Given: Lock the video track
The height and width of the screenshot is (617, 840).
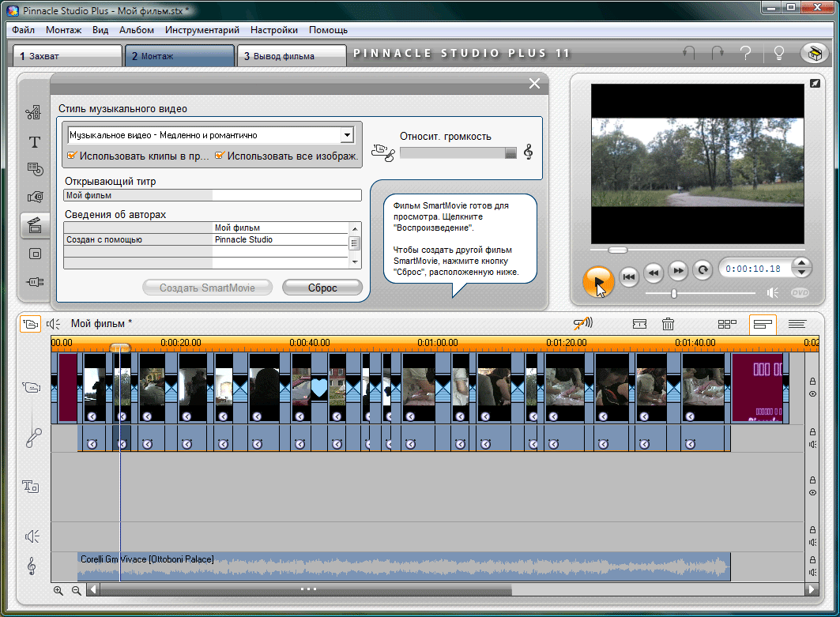Looking at the screenshot, I should pyautogui.click(x=812, y=382).
